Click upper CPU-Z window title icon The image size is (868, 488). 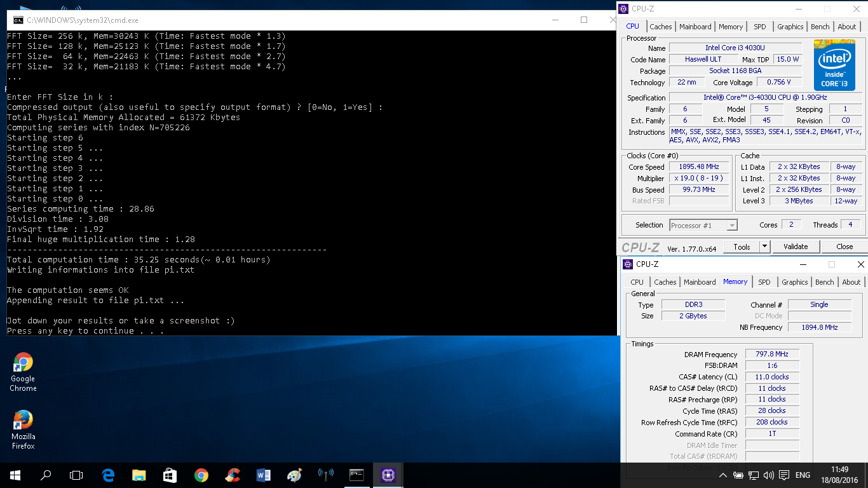click(x=623, y=9)
